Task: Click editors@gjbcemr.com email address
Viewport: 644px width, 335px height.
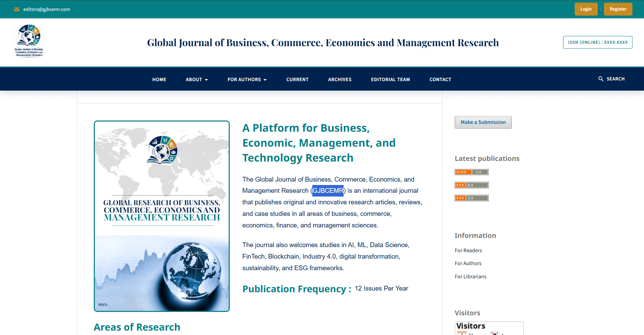Action: click(x=47, y=10)
